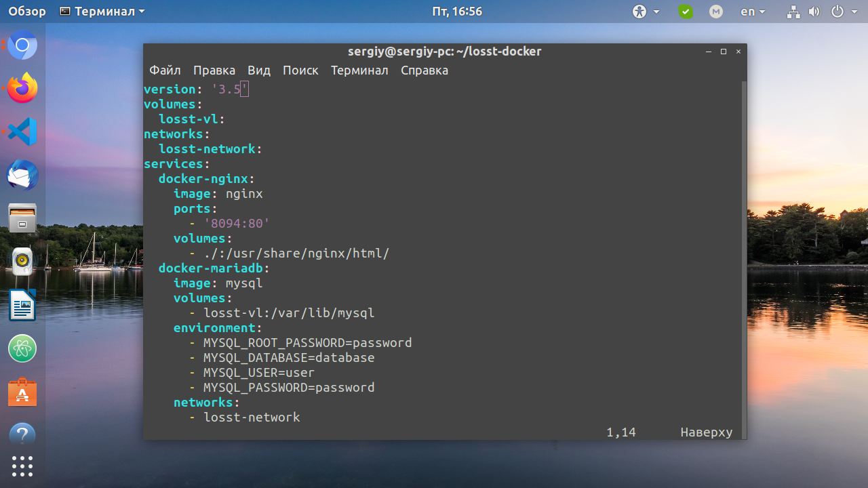Open LibreOffice Writer from the dock
868x488 pixels.
tap(22, 305)
